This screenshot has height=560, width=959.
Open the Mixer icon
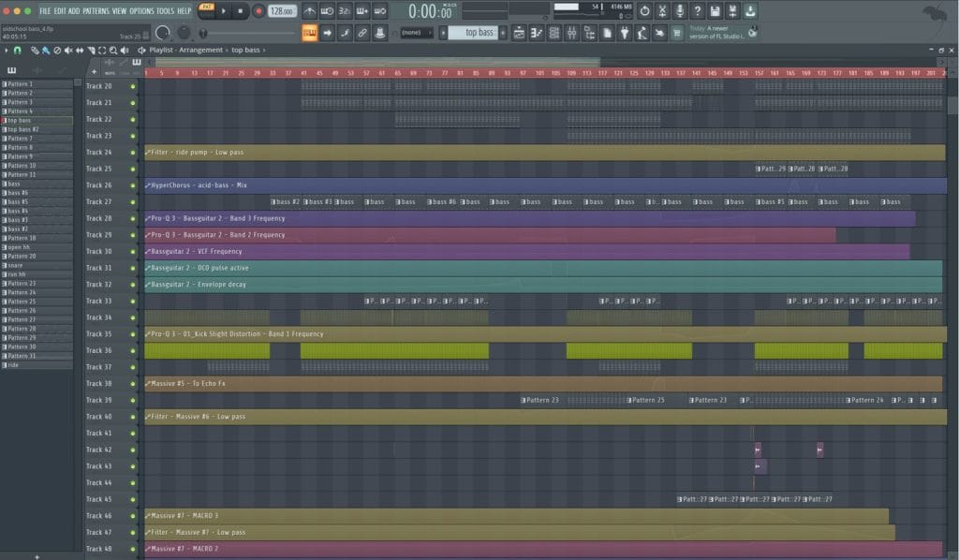572,33
